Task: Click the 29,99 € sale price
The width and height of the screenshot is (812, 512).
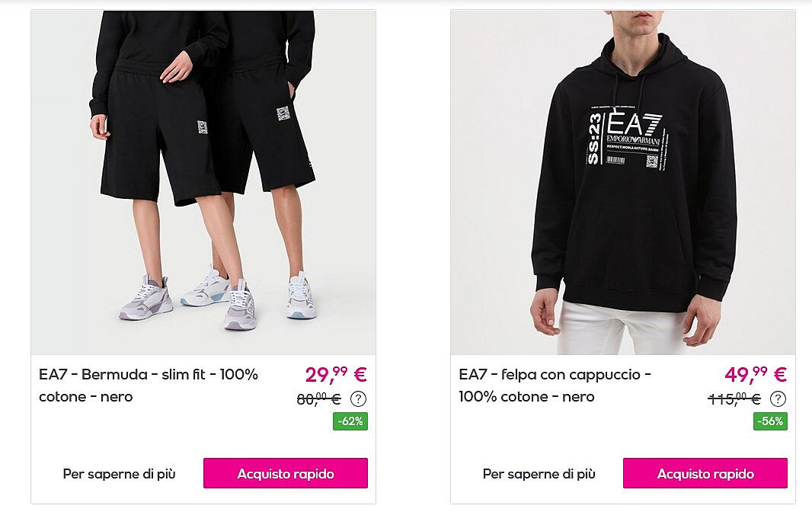Action: pos(336,374)
